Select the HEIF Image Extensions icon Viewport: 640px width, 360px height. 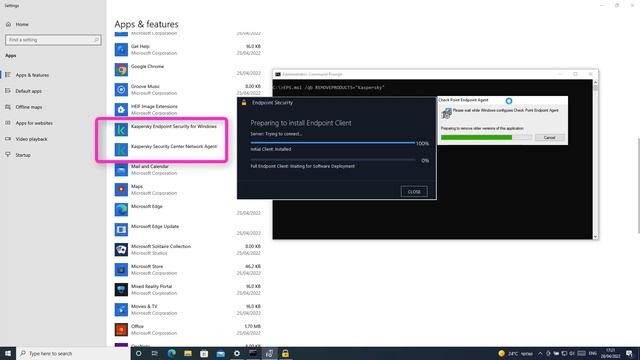point(121,109)
